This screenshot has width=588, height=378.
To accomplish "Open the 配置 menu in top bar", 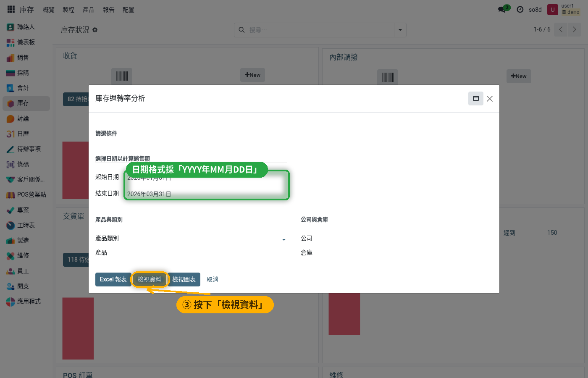I will tap(129, 10).
